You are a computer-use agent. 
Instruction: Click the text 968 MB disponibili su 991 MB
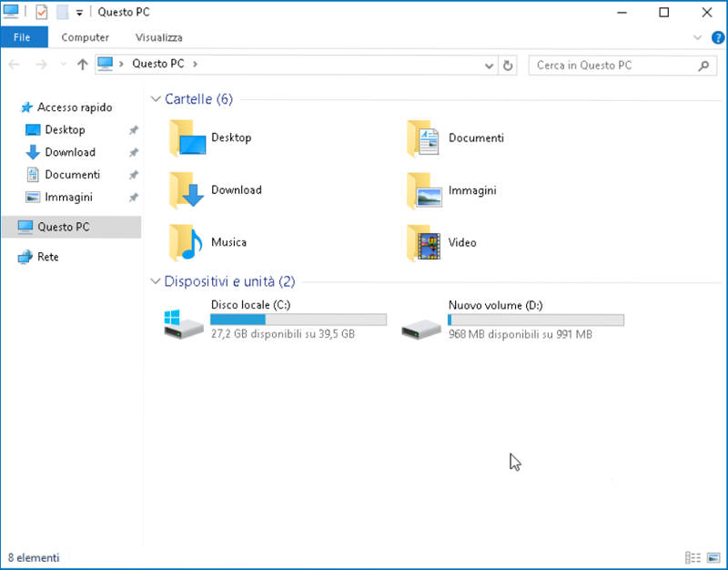(x=520, y=334)
